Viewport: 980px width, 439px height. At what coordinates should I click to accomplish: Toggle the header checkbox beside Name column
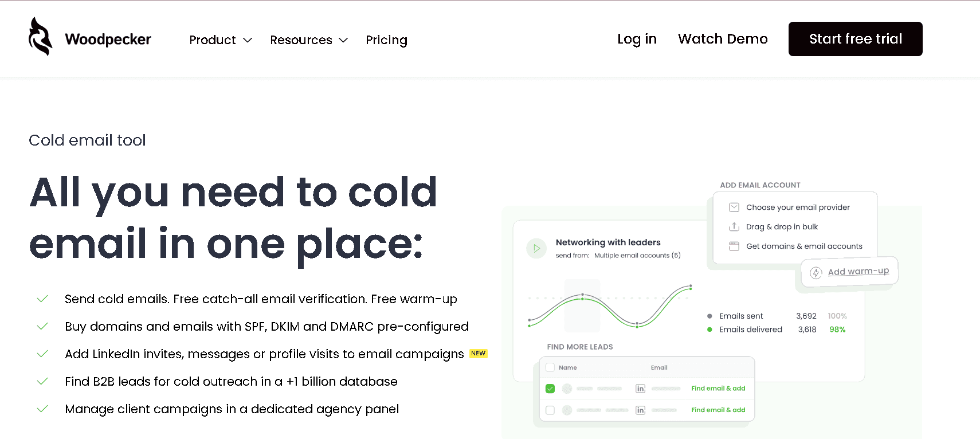tap(550, 367)
